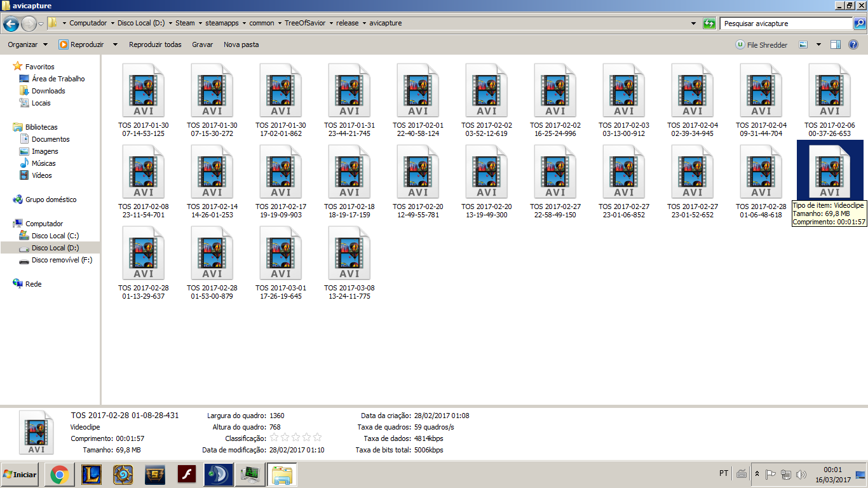Expand the Organizar dropdown menu
The height and width of the screenshot is (488, 868).
coord(27,44)
